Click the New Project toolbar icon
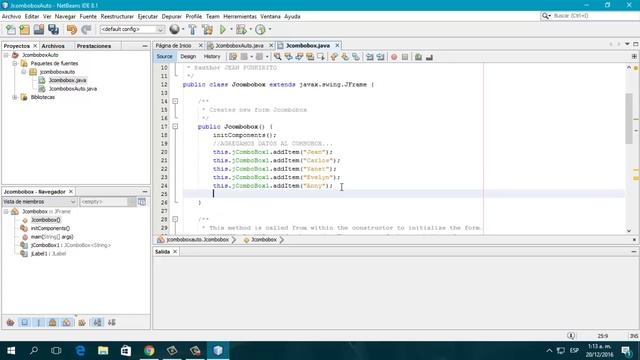 tap(24, 29)
